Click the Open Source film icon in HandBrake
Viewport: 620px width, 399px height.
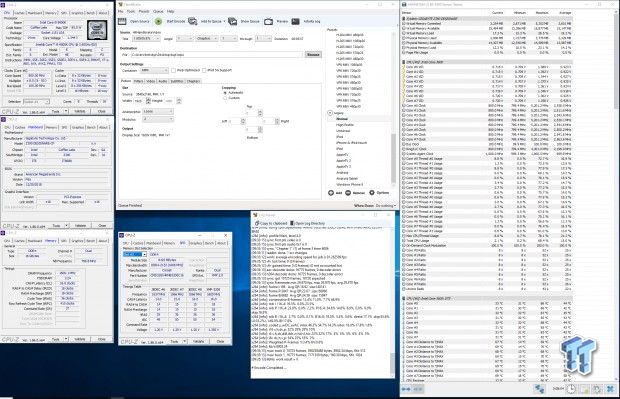[122, 21]
